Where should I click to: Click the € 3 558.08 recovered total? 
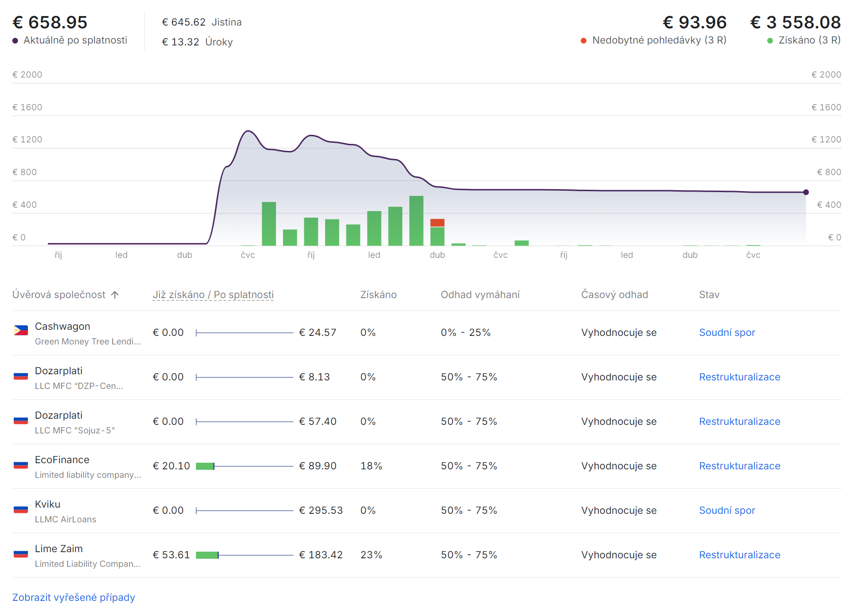coord(796,22)
